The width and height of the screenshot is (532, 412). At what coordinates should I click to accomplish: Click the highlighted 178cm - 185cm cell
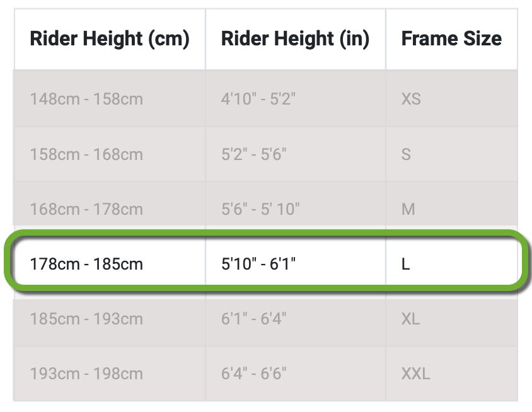tap(86, 263)
